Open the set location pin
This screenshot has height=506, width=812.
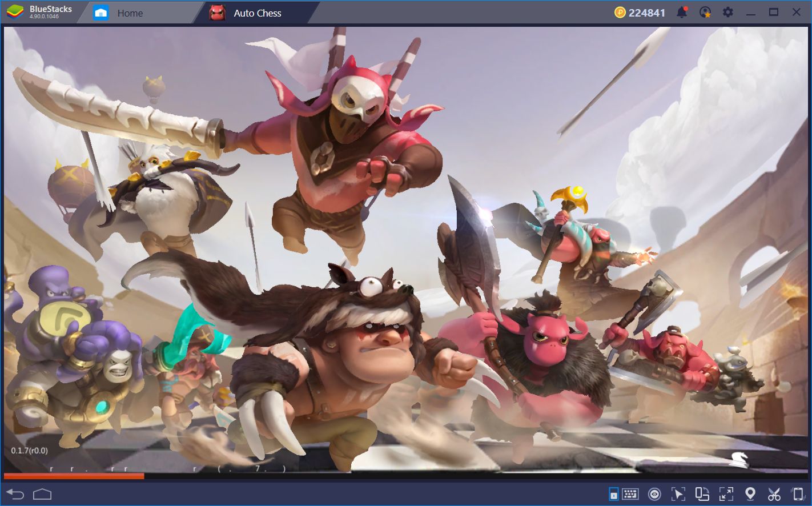[x=750, y=494]
